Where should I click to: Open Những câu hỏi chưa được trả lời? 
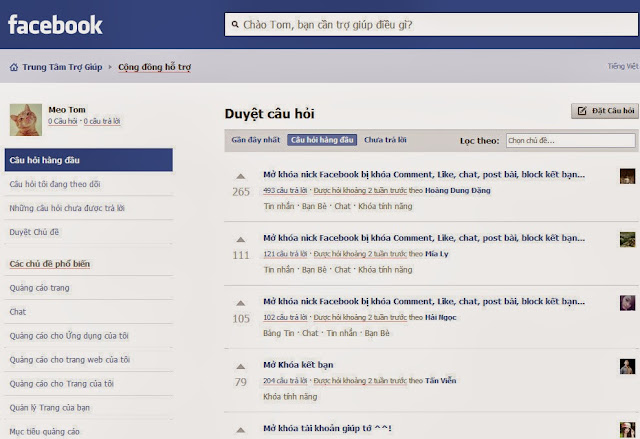(67, 208)
